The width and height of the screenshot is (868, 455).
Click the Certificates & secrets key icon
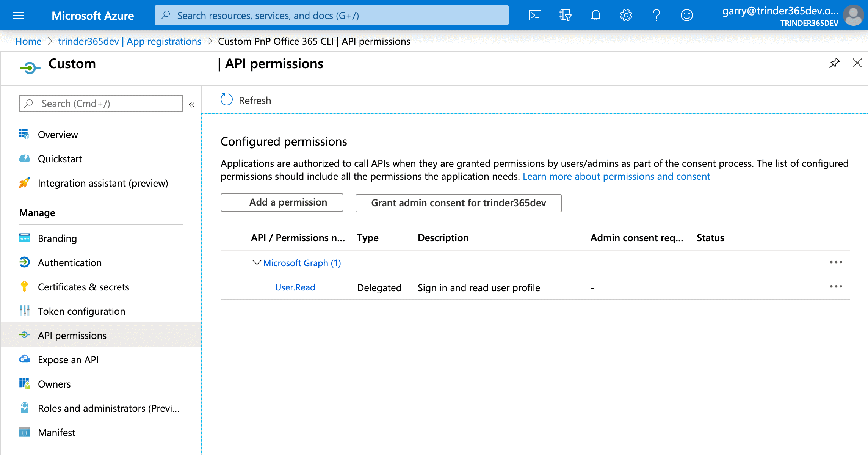coord(24,286)
